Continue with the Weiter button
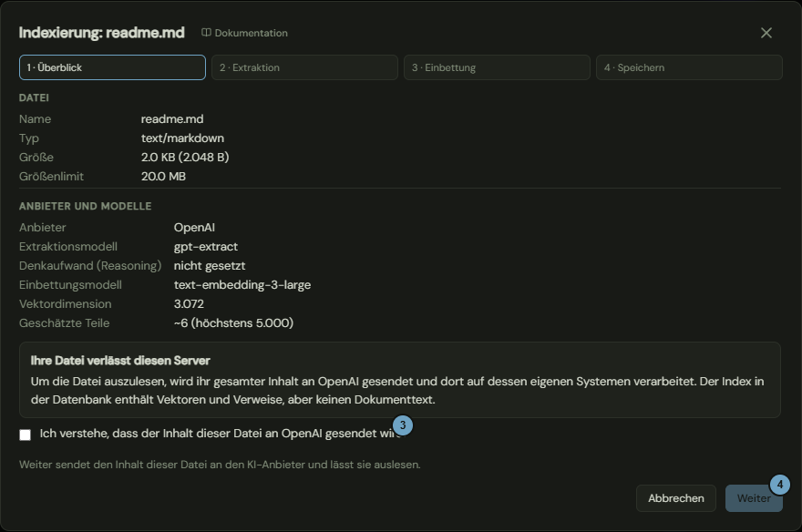The height and width of the screenshot is (532, 802). pos(754,498)
